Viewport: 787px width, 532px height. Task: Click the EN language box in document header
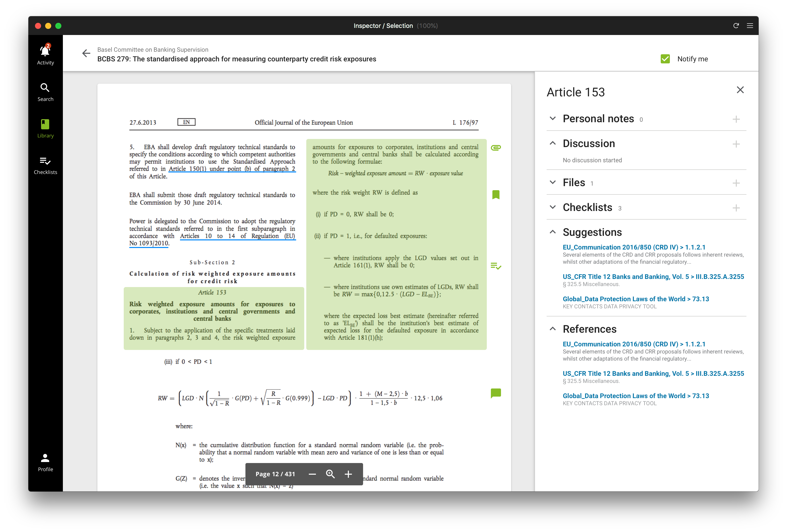point(186,122)
